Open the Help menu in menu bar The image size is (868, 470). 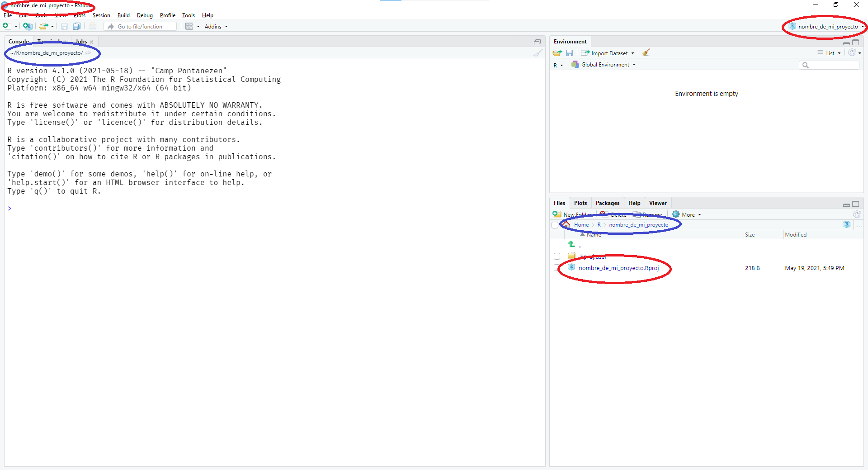[x=208, y=15]
